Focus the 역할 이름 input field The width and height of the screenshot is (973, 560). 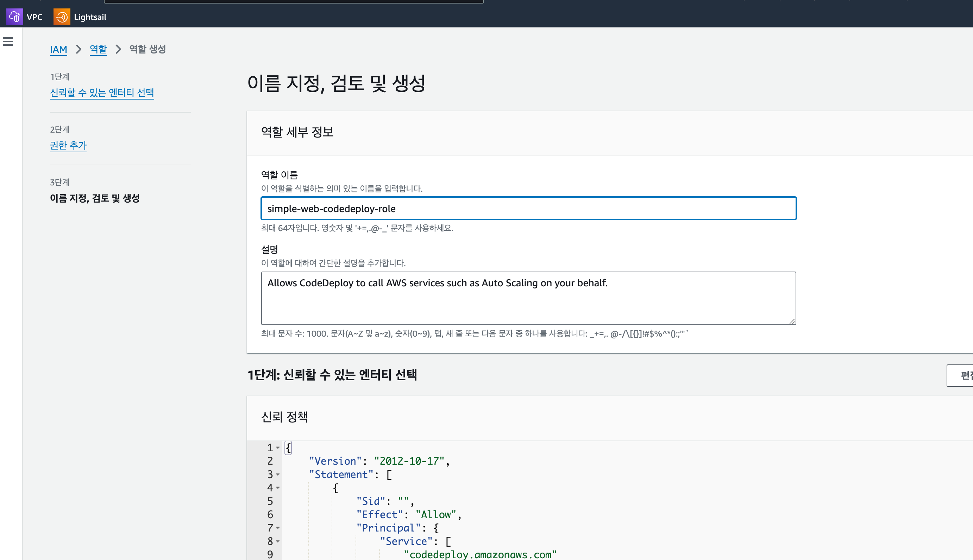click(528, 209)
